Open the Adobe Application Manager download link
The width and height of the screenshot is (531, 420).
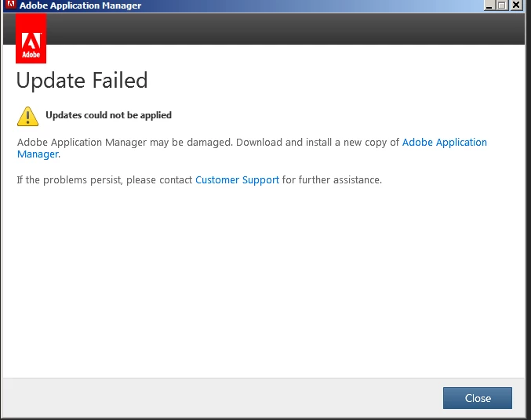click(x=444, y=143)
